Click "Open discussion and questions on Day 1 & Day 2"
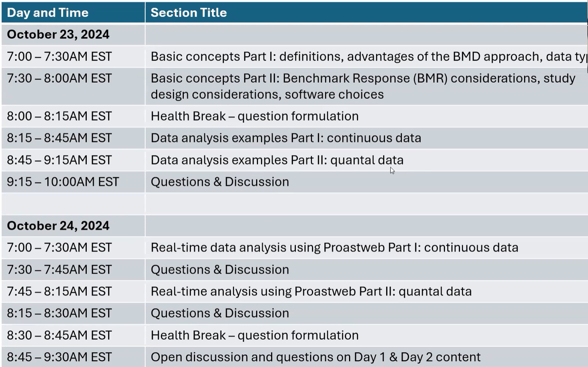The height and width of the screenshot is (367, 588). 315,357
